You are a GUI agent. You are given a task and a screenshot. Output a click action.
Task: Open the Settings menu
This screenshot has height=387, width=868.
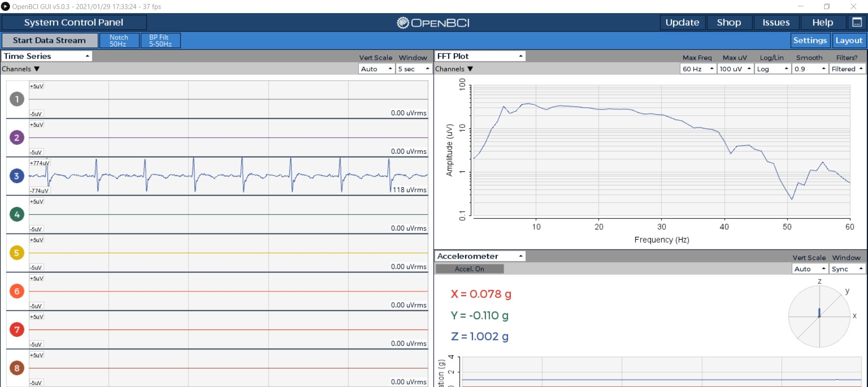[810, 40]
